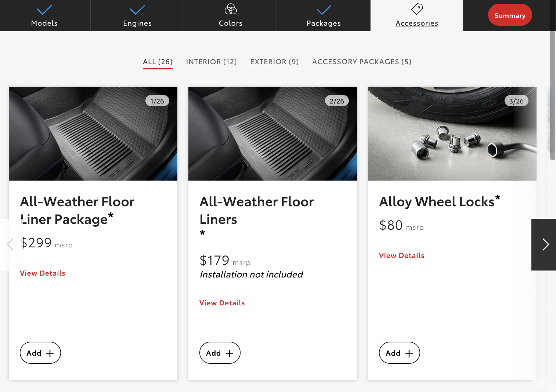
Task: View details for Floor Liner Package
Action: (x=43, y=273)
